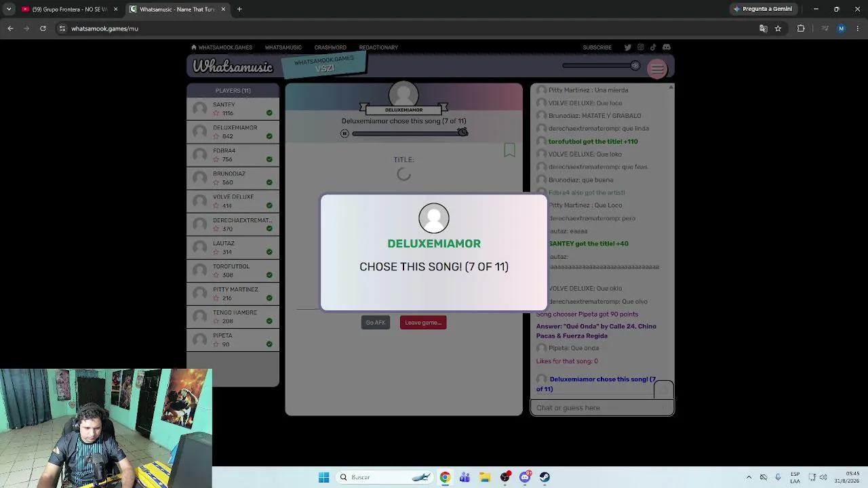Open a new browser tab
The image size is (868, 488).
[x=239, y=9]
